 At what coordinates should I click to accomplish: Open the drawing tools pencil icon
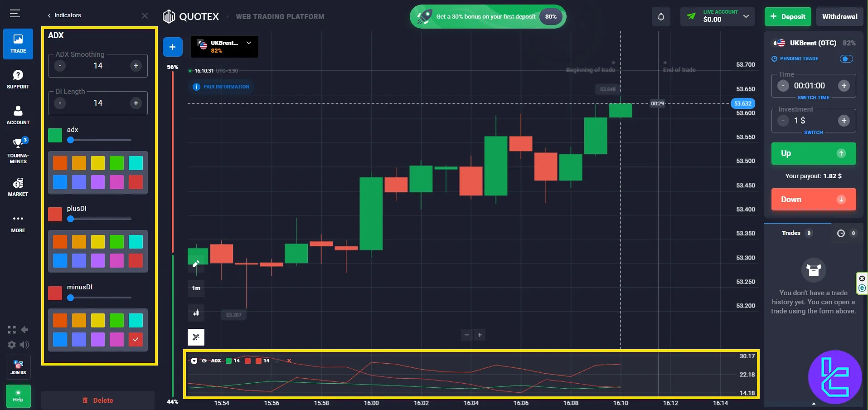tap(196, 264)
